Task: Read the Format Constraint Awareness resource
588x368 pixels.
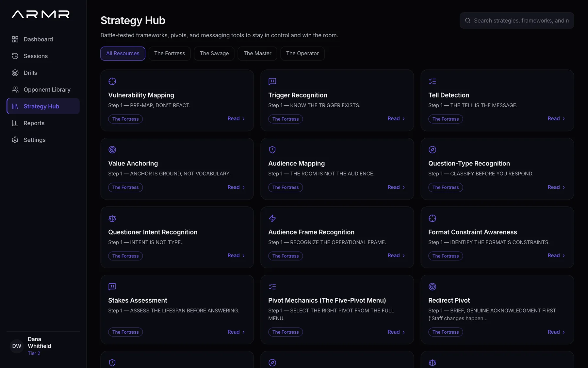Action: pyautogui.click(x=556, y=255)
